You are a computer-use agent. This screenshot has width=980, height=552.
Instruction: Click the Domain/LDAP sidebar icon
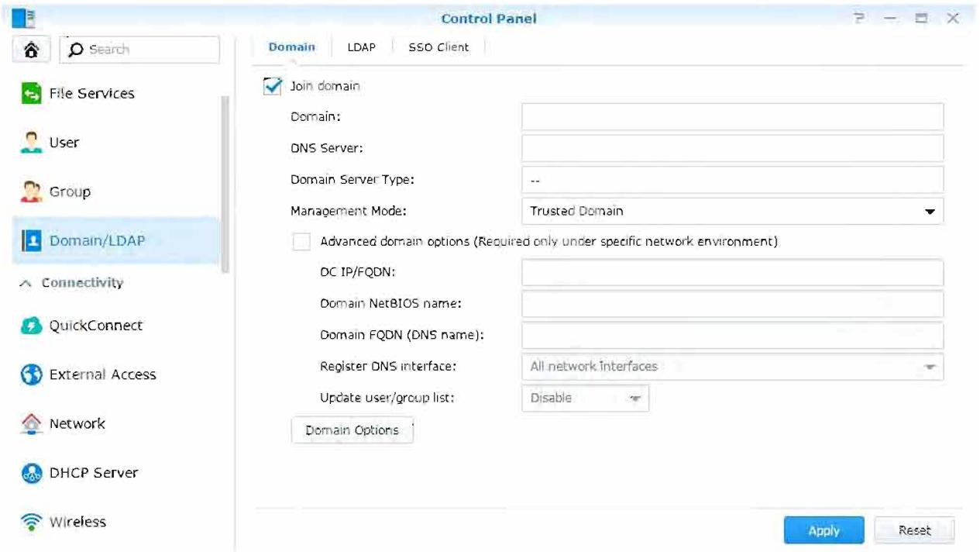coord(31,241)
